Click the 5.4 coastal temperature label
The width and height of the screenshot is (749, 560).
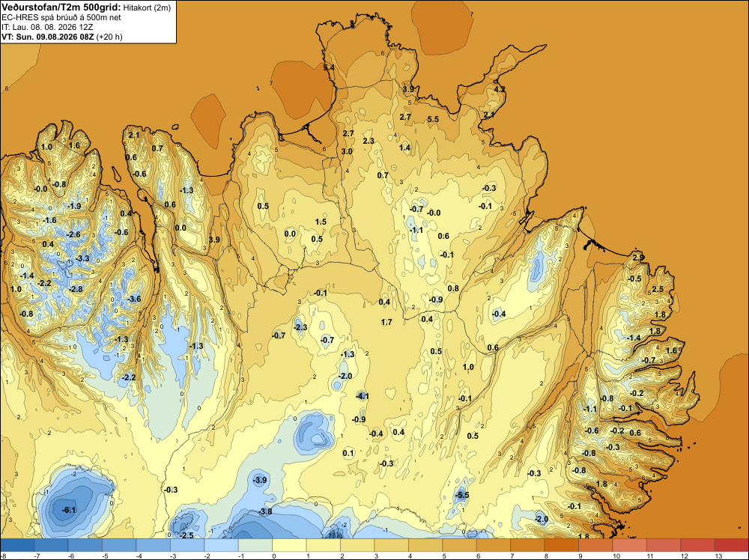329,68
